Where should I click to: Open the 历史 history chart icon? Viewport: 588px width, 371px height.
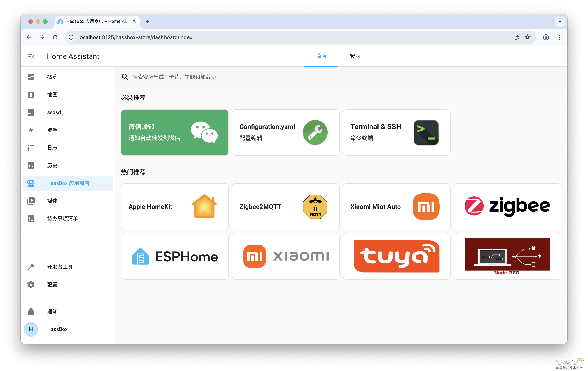pos(31,165)
